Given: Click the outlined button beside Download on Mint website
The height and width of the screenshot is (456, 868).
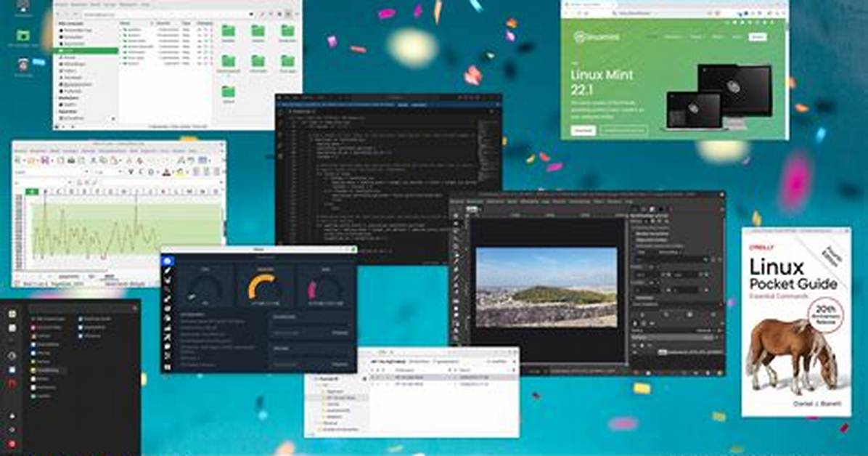Looking at the screenshot, I should (623, 130).
